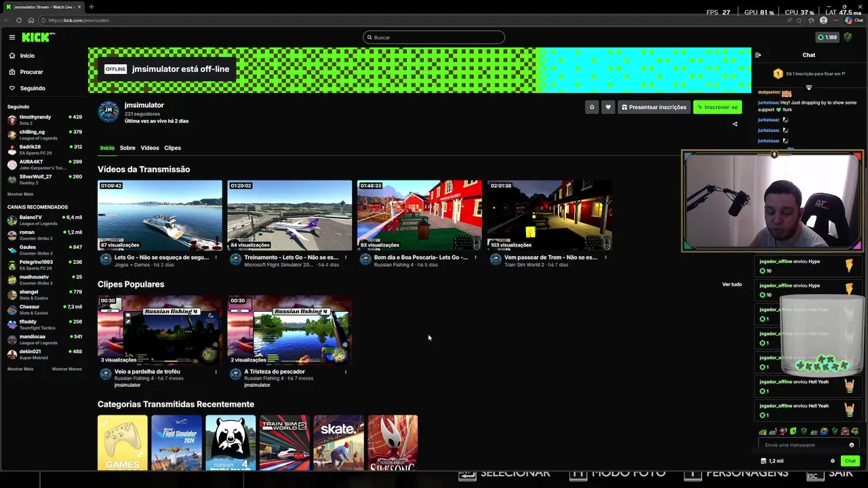The height and width of the screenshot is (488, 868).
Task: Play the Boa Pescaria video 01:48:33
Action: point(420,216)
